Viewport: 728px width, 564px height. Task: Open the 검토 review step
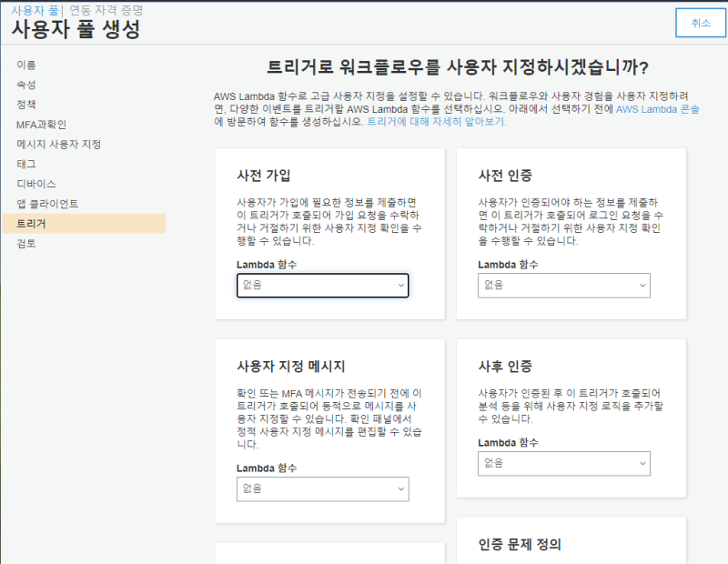(x=26, y=244)
